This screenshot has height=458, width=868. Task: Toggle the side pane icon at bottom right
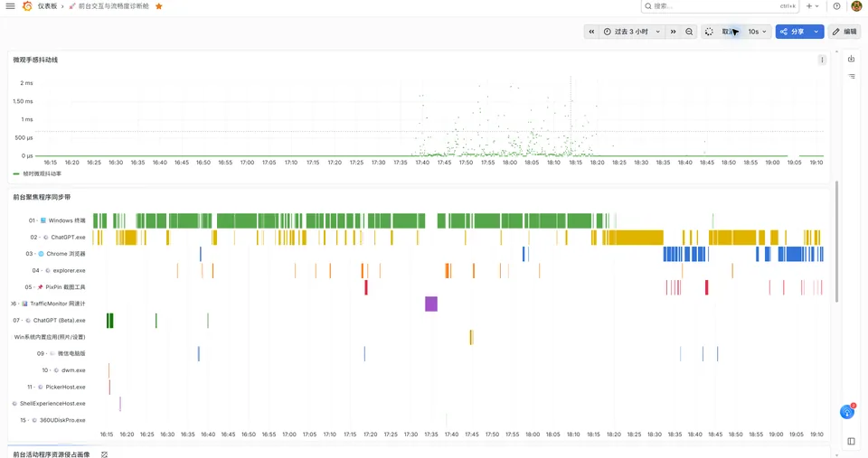852,441
